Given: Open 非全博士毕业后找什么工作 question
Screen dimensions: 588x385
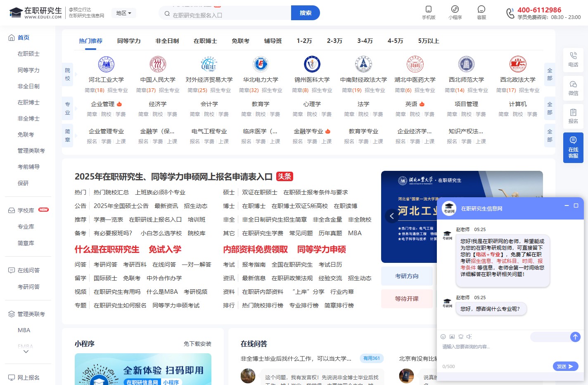Looking at the screenshot, I should tap(296, 359).
